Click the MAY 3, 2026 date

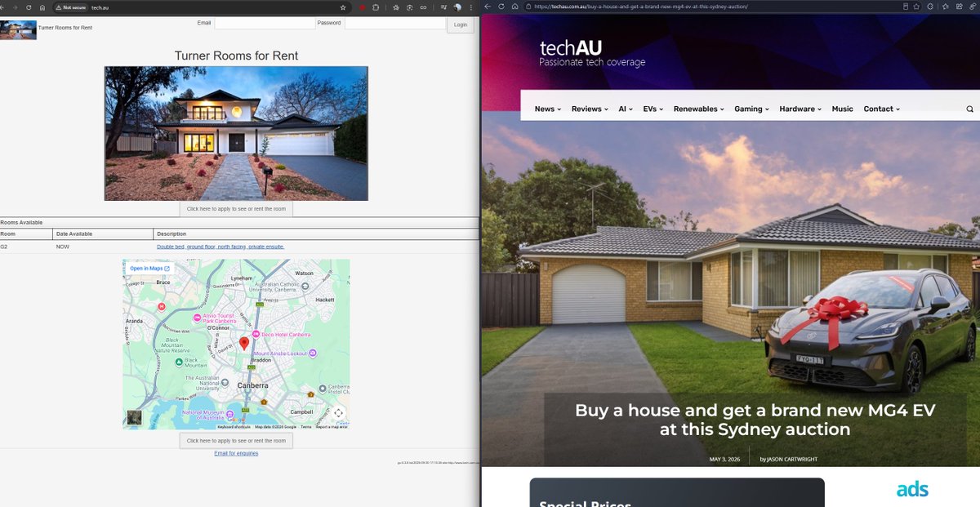coord(725,459)
